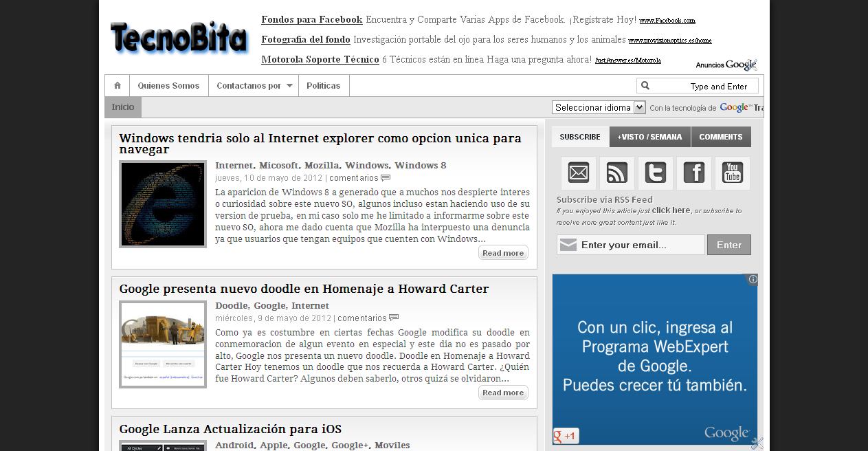
Task: Click the ad info icon on Google banner
Action: pos(753,279)
